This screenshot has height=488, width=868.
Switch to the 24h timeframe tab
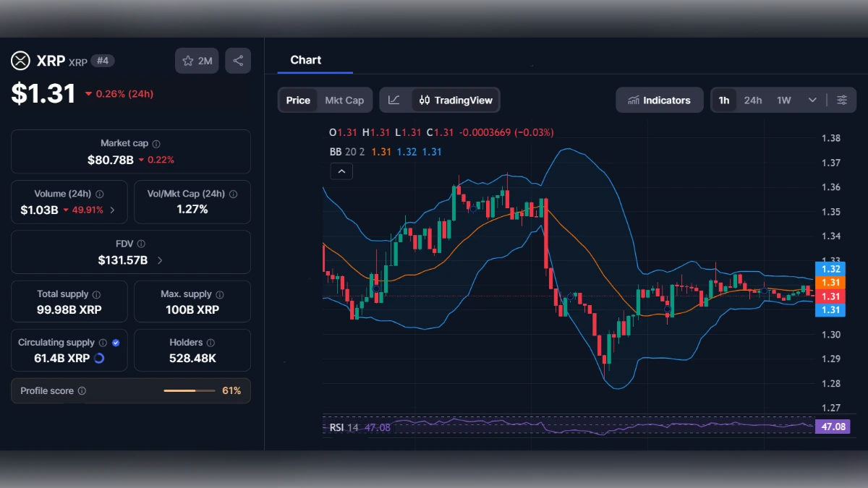click(753, 100)
